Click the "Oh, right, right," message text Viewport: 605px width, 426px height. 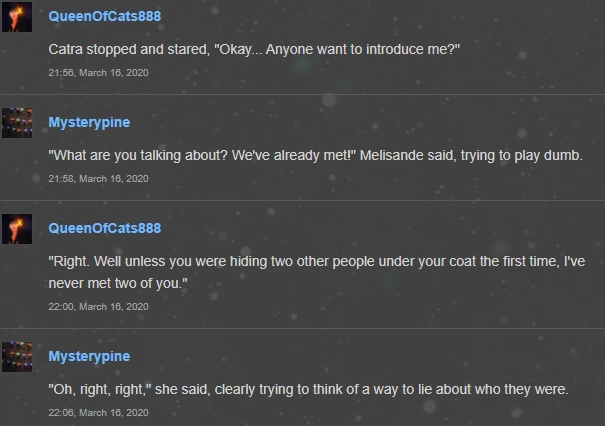pos(308,390)
